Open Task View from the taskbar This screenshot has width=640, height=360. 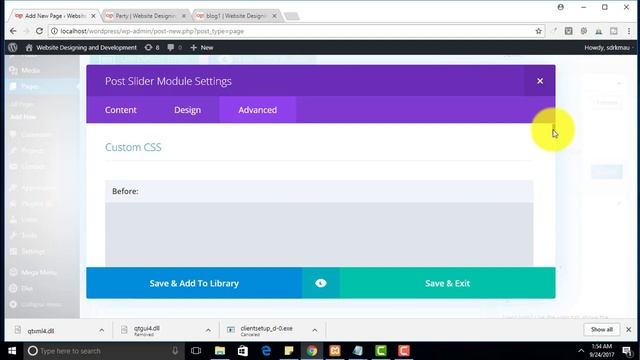click(196, 351)
